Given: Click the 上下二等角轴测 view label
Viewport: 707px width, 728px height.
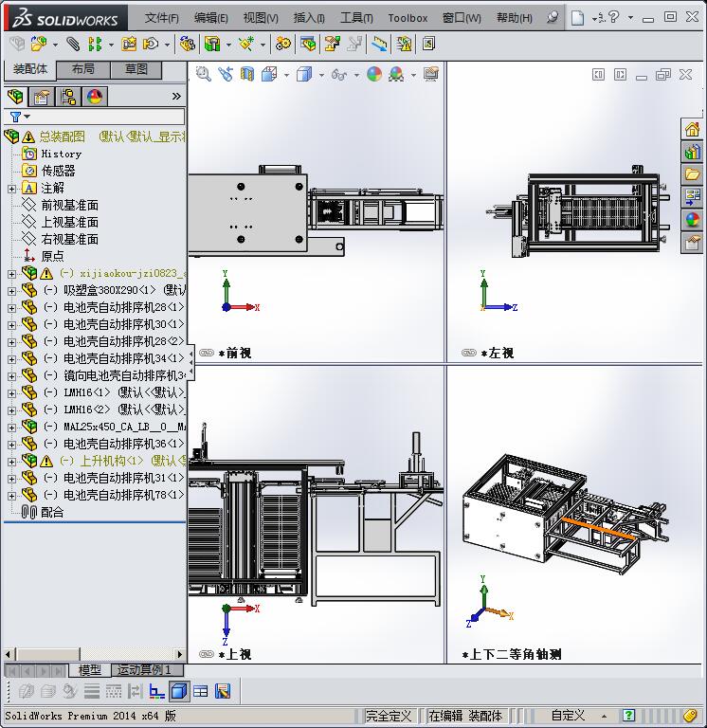Looking at the screenshot, I should click(x=512, y=655).
